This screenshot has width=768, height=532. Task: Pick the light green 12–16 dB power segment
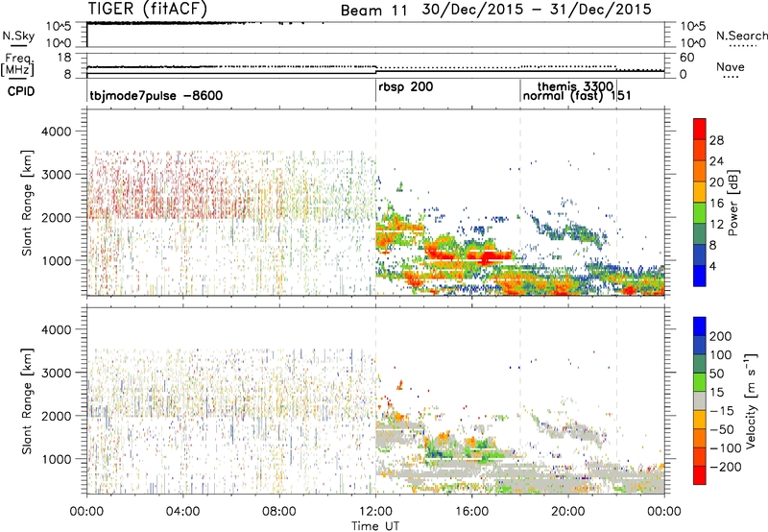pos(700,213)
